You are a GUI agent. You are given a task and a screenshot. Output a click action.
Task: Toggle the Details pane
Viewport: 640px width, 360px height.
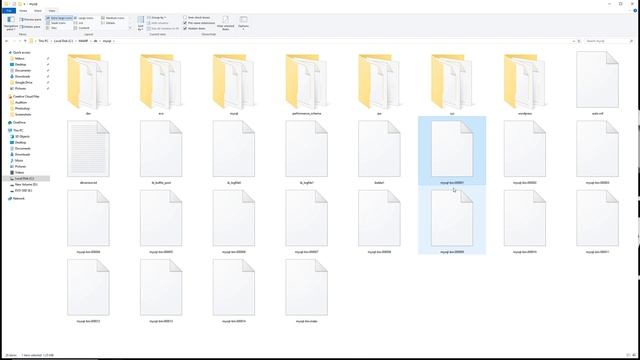[31, 27]
